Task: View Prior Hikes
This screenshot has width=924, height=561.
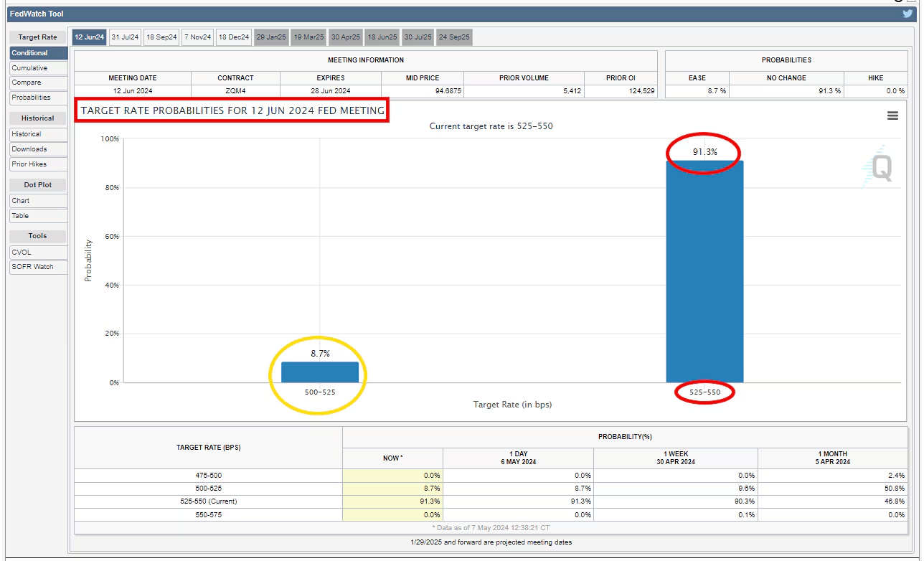Action: pyautogui.click(x=39, y=164)
